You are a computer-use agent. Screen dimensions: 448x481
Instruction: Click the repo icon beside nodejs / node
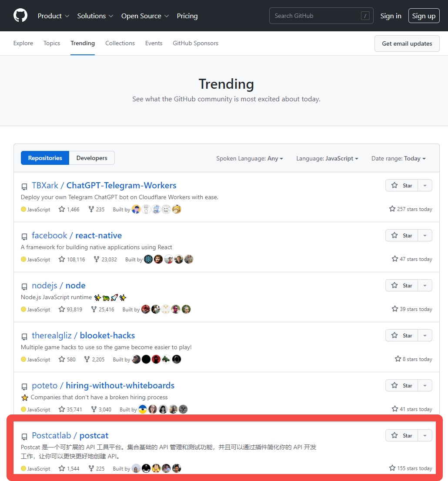coord(24,287)
